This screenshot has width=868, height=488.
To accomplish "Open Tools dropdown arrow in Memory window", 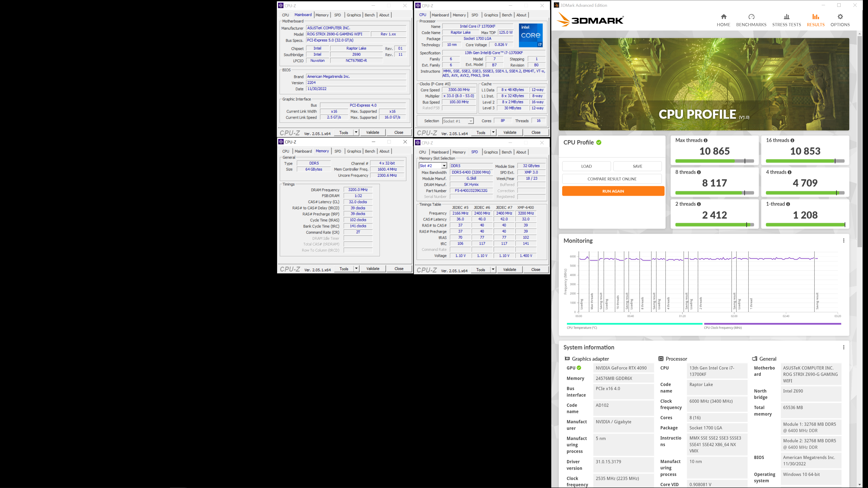I will (356, 268).
